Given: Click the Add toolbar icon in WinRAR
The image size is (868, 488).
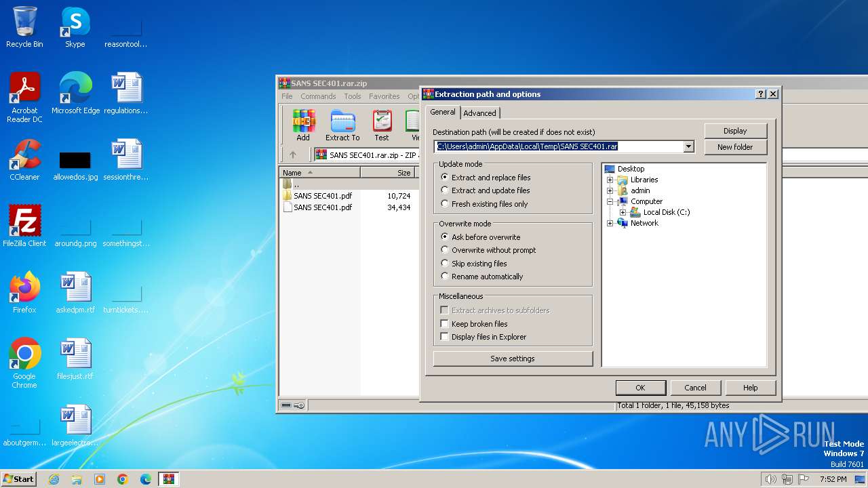Looking at the screenshot, I should (303, 125).
